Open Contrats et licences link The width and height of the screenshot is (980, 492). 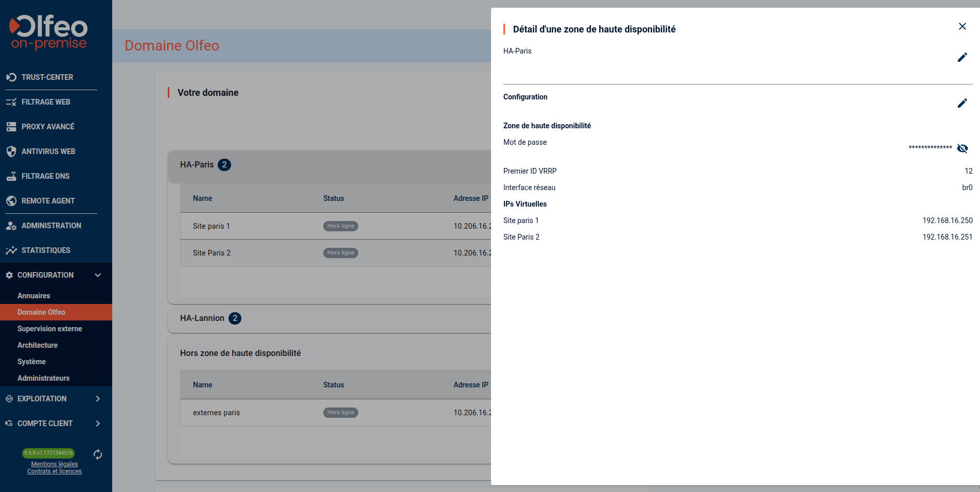point(55,471)
